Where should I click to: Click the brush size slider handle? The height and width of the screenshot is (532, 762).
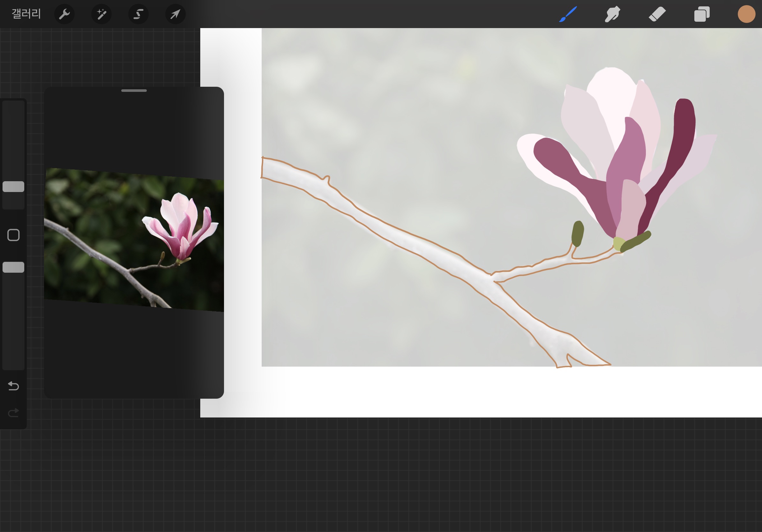pos(13,187)
